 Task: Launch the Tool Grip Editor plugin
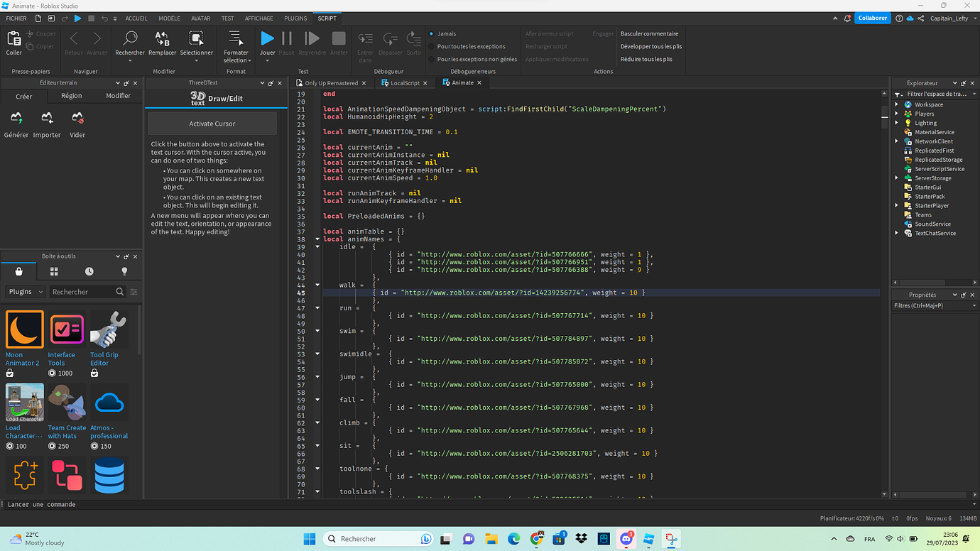point(108,329)
